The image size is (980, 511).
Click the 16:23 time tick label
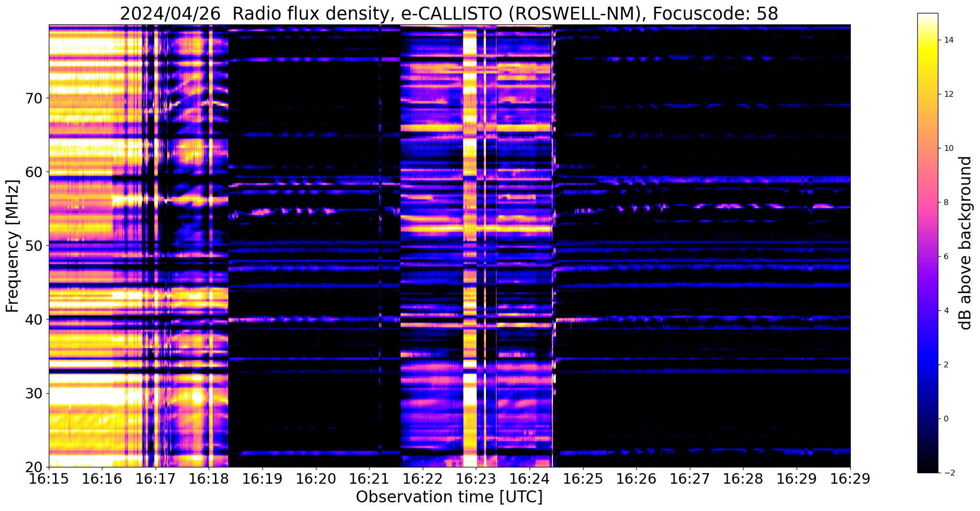pyautogui.click(x=476, y=478)
